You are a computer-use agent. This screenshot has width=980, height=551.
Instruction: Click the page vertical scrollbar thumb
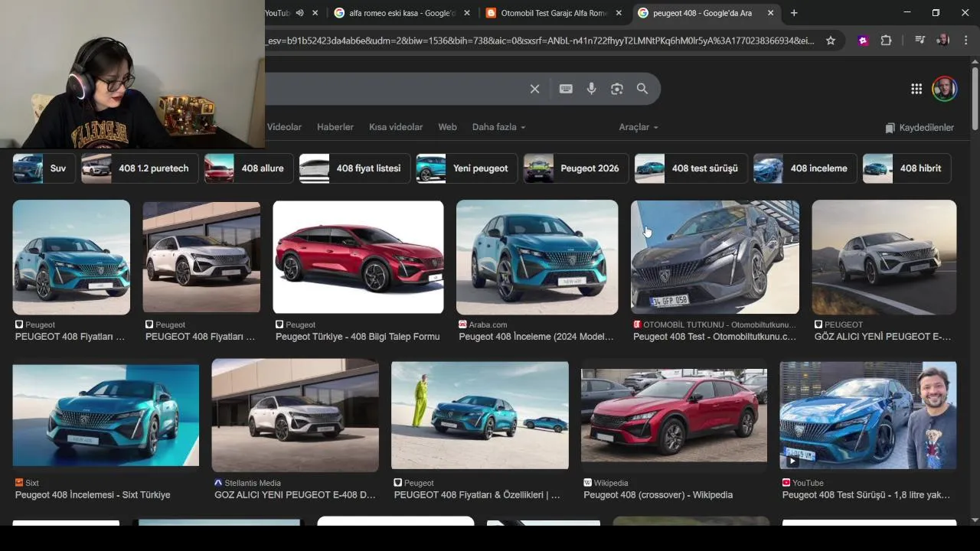click(x=975, y=98)
